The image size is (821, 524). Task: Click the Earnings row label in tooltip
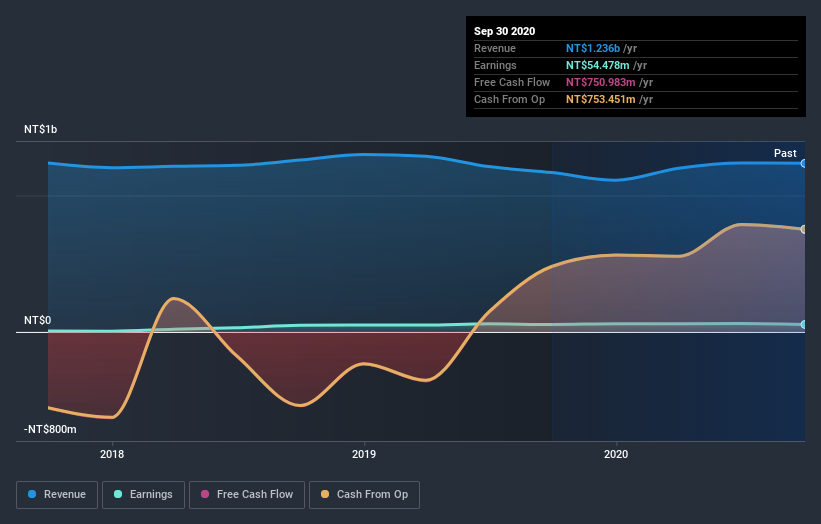(x=495, y=65)
